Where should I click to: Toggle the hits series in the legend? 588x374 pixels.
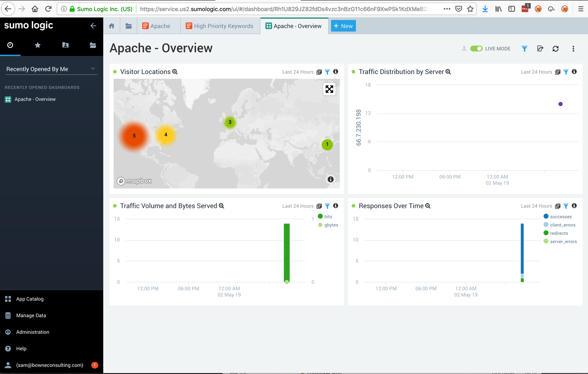point(328,217)
